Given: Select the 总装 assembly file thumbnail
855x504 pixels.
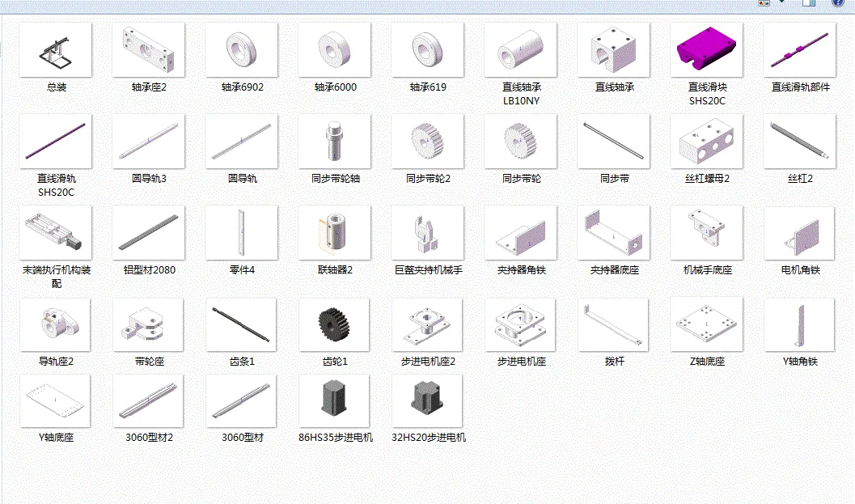Looking at the screenshot, I should click(x=56, y=49).
